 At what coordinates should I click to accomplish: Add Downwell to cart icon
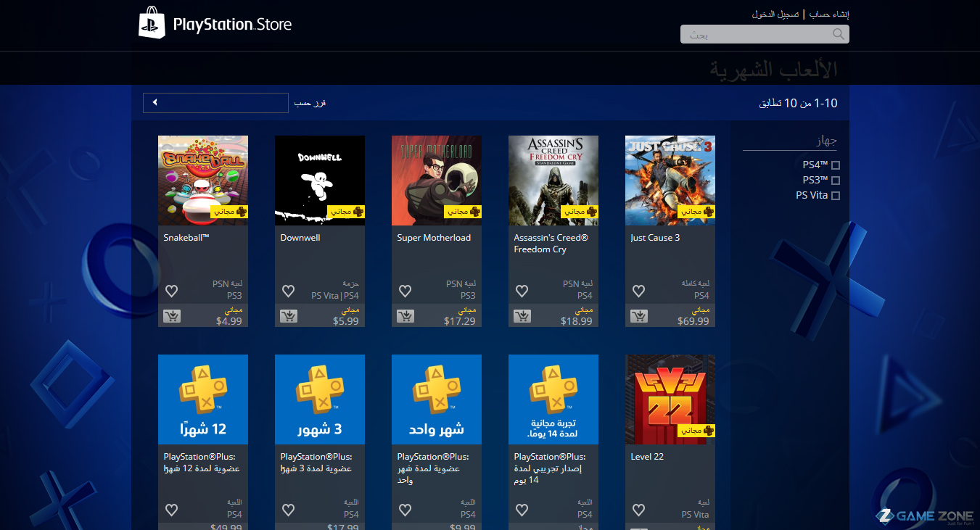point(289,316)
